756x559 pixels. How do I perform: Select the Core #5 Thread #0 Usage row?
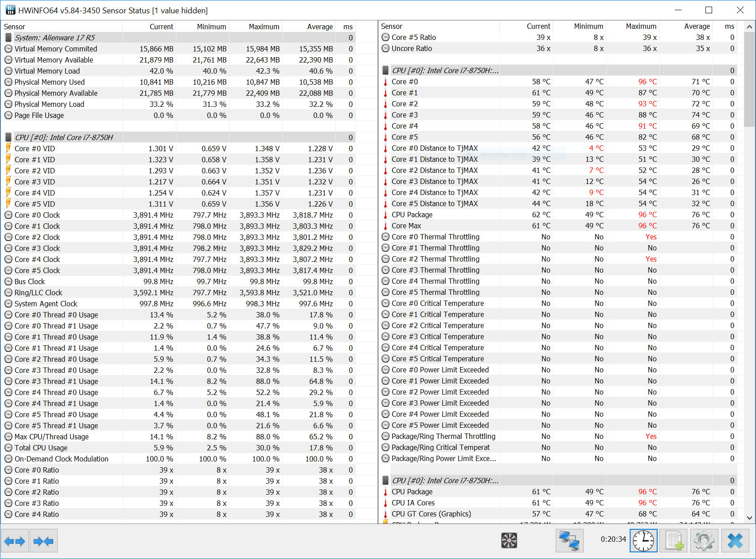[179, 414]
